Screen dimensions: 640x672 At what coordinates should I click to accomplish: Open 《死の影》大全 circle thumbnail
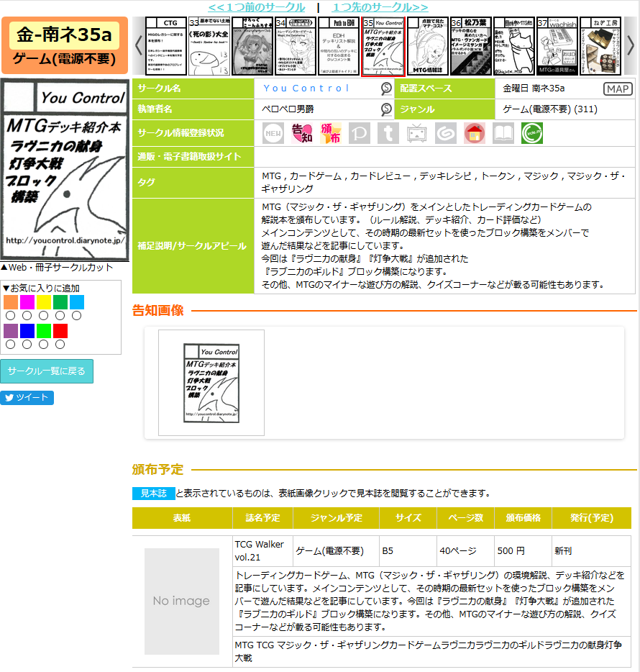tap(209, 46)
